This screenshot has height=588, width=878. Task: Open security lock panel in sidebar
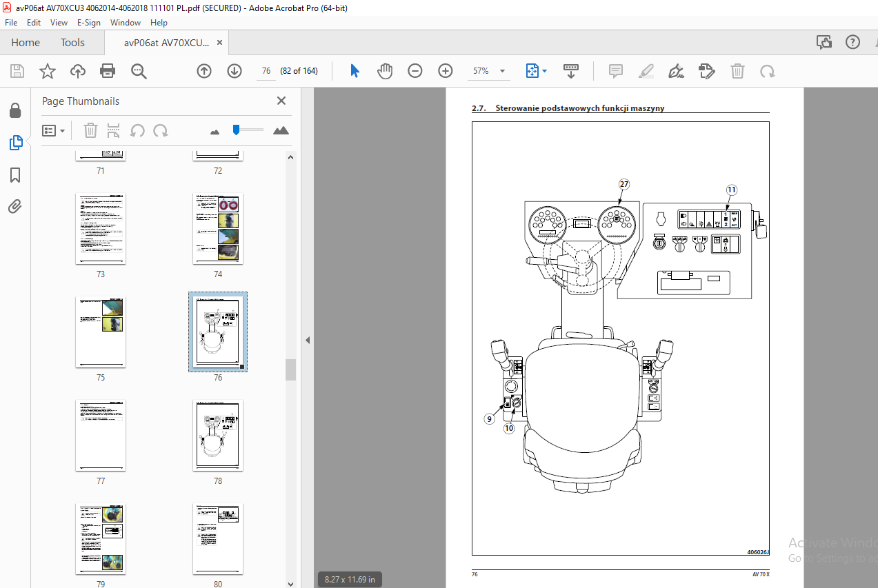tap(15, 111)
